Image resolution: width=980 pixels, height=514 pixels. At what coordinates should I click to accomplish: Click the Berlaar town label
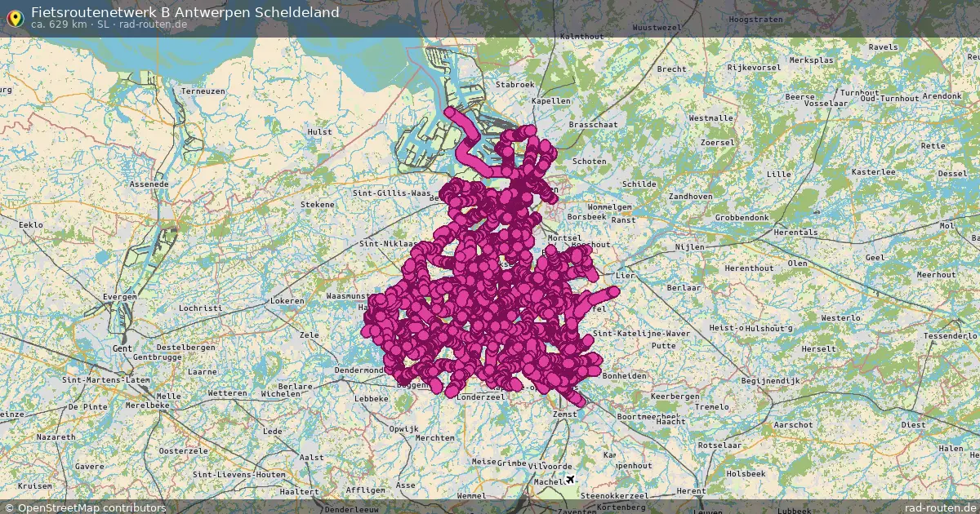(x=684, y=288)
